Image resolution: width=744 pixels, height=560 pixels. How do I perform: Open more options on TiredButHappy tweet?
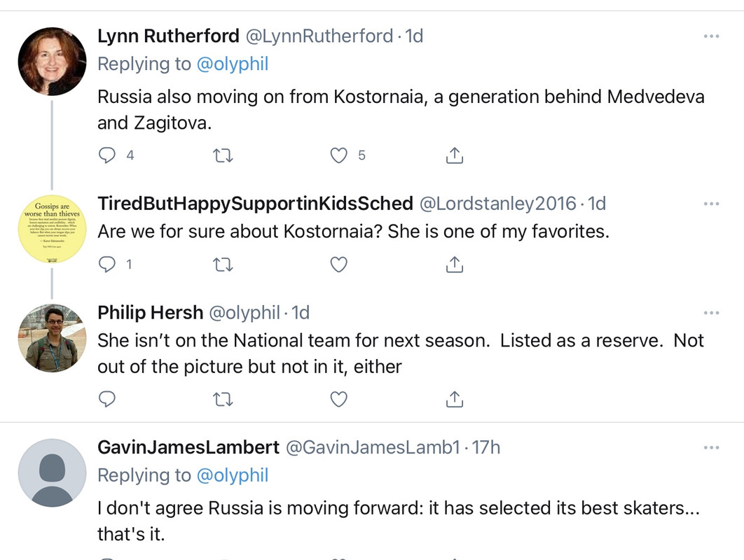point(711,204)
